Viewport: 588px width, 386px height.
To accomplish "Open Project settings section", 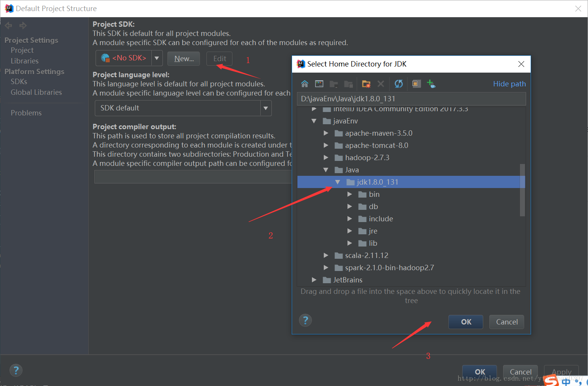I will pyautogui.click(x=22, y=50).
